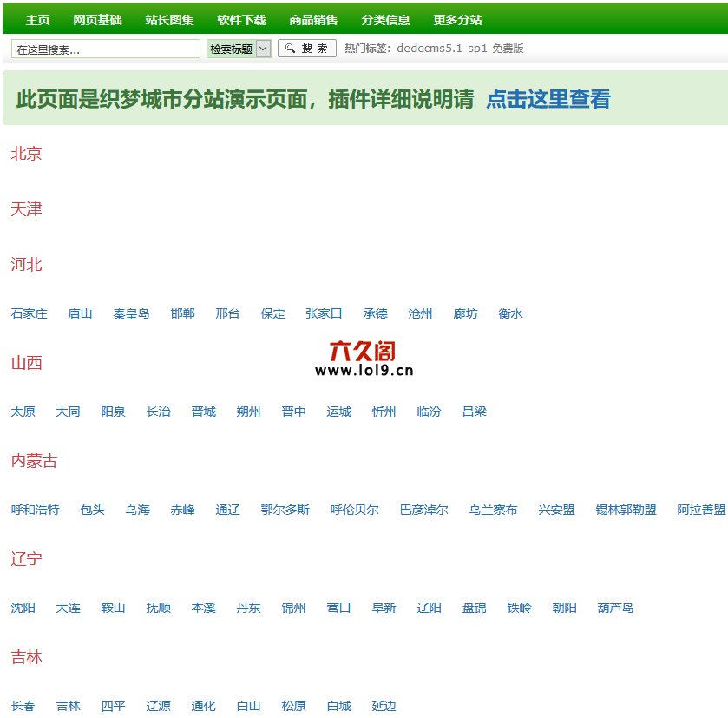Select the 太原 city link
The width and height of the screenshot is (728, 718).
(23, 412)
